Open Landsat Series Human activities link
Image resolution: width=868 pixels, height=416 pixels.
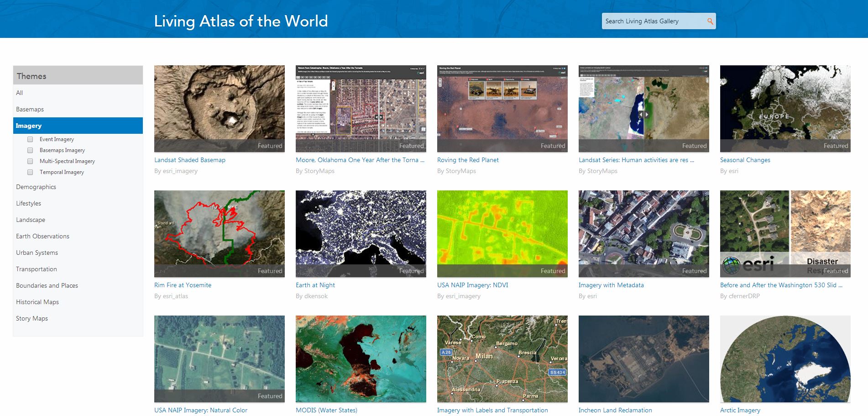click(636, 160)
